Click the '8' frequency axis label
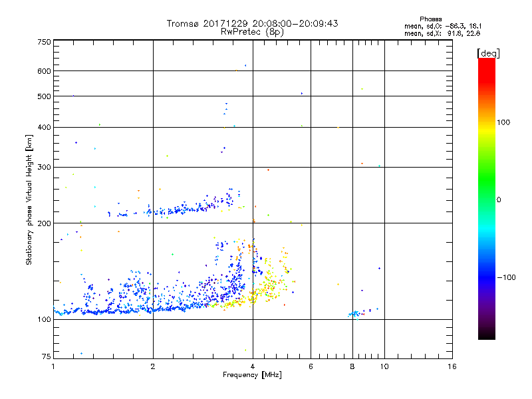The image size is (532, 399). 352,366
